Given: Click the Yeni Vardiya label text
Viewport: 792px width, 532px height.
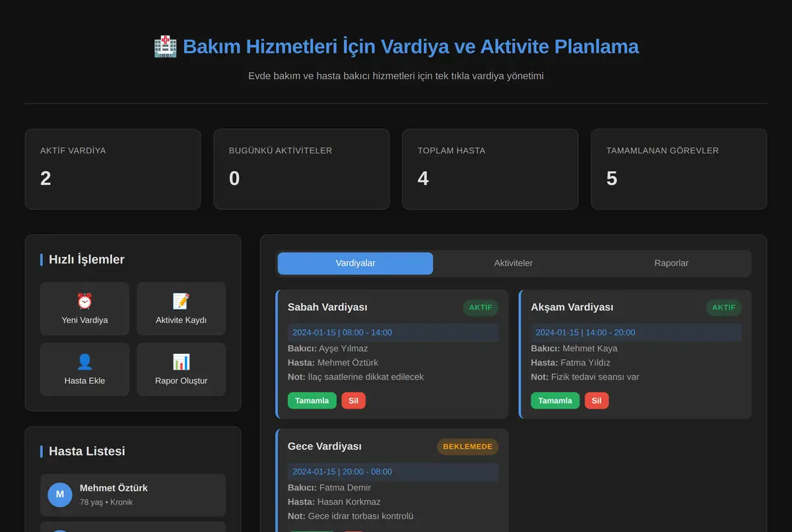Looking at the screenshot, I should pos(84,320).
